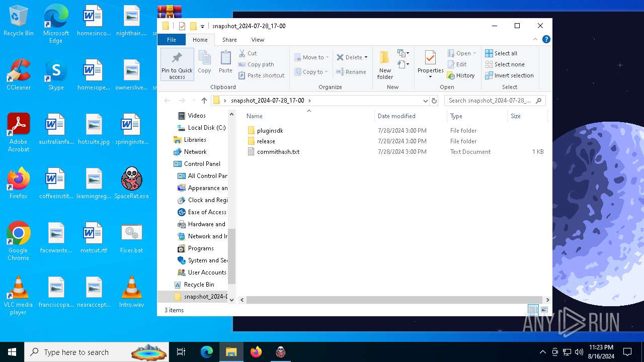Select Fixer.bat on desktop
The width and height of the screenshot is (644, 362).
coord(131,238)
